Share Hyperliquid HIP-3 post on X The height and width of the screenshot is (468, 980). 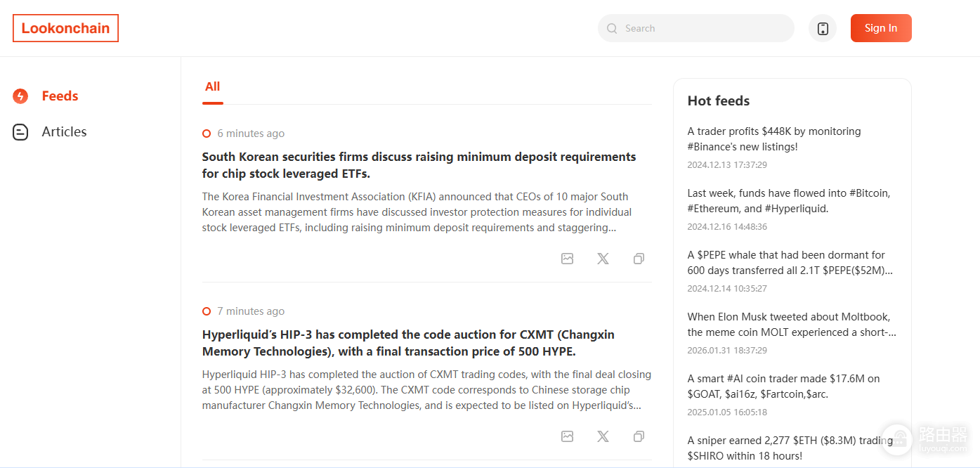603,436
